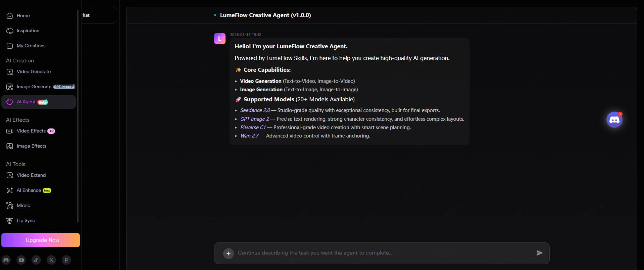The height and width of the screenshot is (270, 644).
Task: Open the Home menu item
Action: (39, 16)
